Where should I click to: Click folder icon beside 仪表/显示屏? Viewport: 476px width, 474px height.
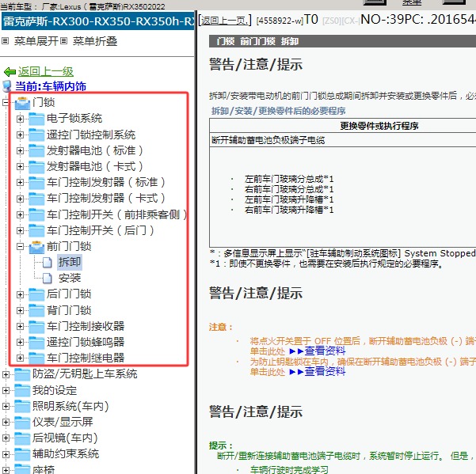(x=22, y=422)
